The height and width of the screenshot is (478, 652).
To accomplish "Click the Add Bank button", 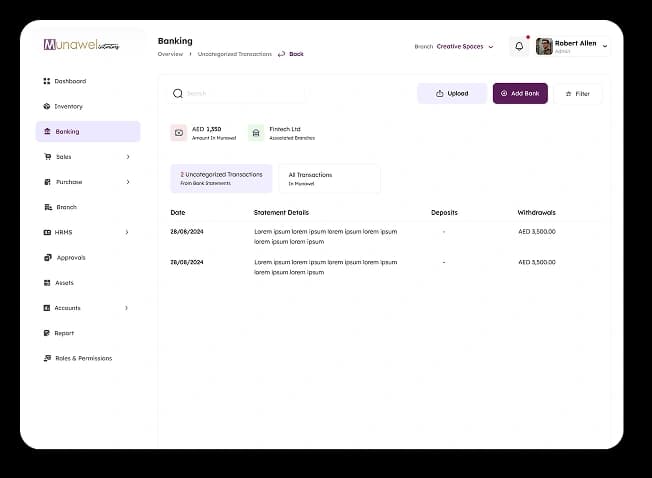I will (520, 94).
